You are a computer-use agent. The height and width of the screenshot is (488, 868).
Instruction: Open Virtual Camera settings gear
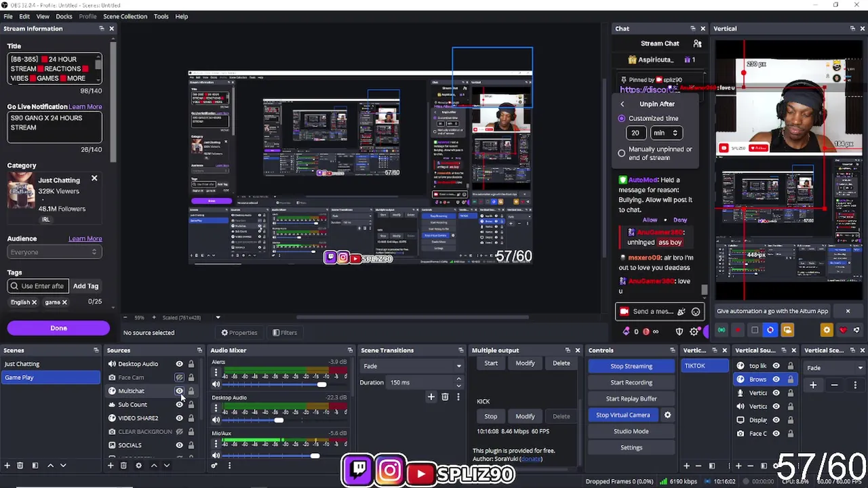pos(667,415)
